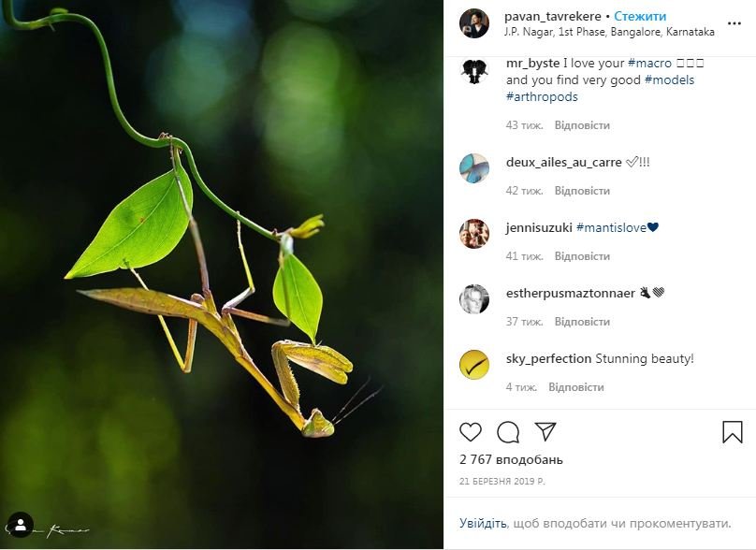Image resolution: width=756 pixels, height=550 pixels.
Task: Open the #mantislove hashtag
Action: pyautogui.click(x=611, y=227)
